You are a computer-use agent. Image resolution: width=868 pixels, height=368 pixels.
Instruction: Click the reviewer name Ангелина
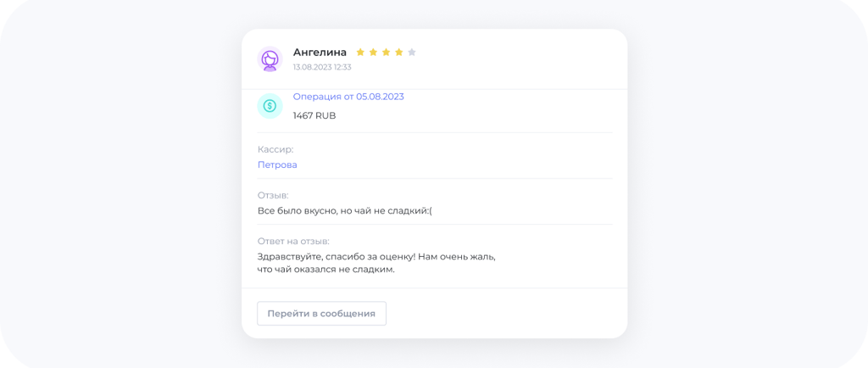320,53
